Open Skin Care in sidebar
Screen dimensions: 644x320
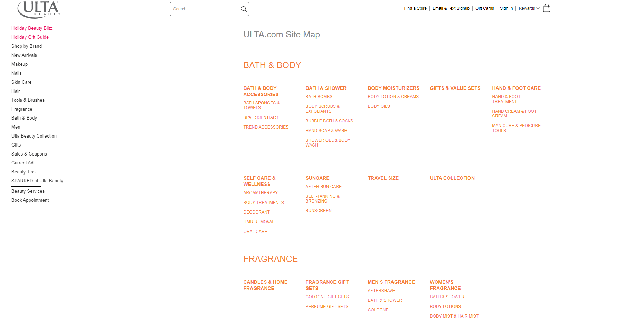point(21,82)
